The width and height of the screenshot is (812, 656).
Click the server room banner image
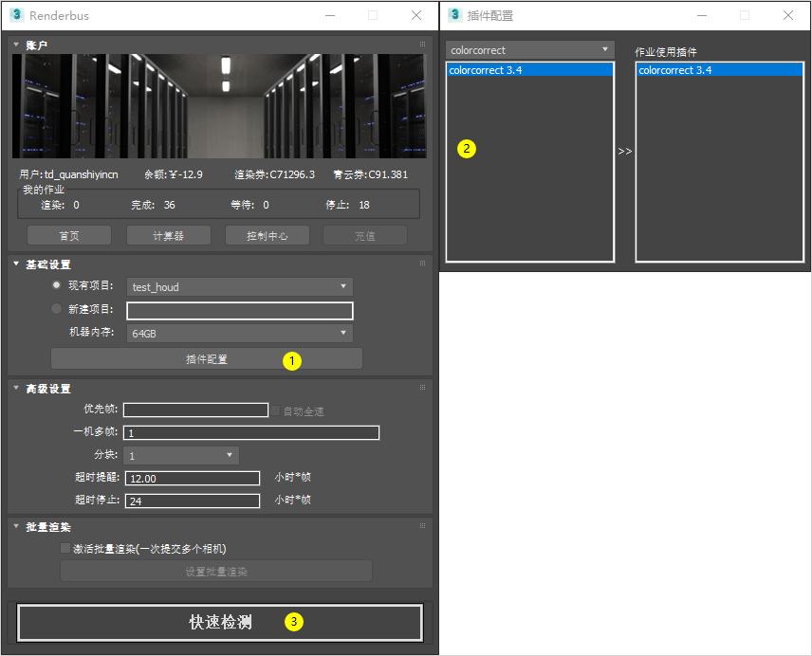point(220,105)
